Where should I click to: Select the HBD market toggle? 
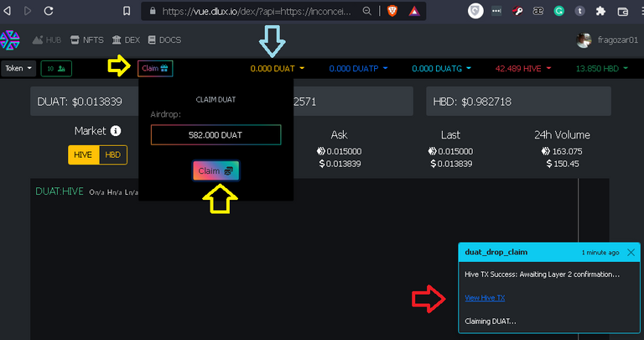pos(113,155)
